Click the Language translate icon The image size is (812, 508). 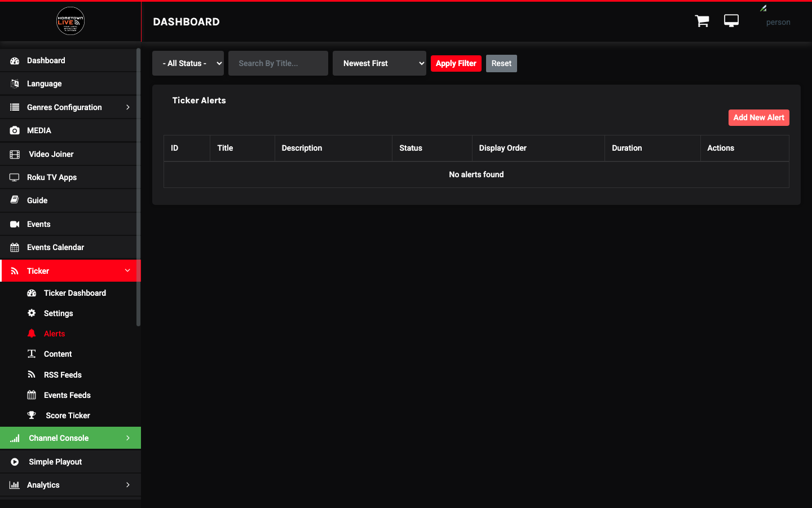click(15, 84)
